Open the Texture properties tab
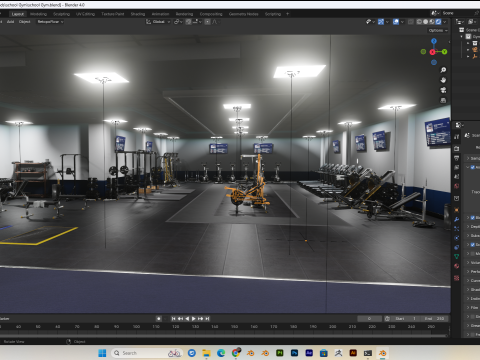Screen dimensions: 480x360 coord(457,278)
